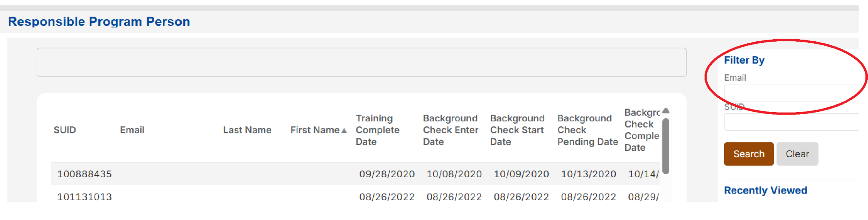Sort by the Email column header
Screen dimensions: 868x220
(132, 130)
